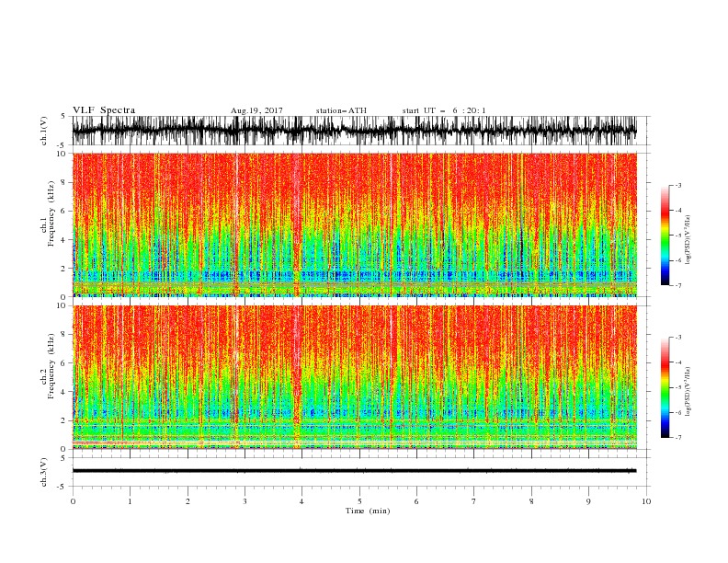Click the ch.2 spectrogram panel
The image size is (728, 563).
(x=355, y=377)
